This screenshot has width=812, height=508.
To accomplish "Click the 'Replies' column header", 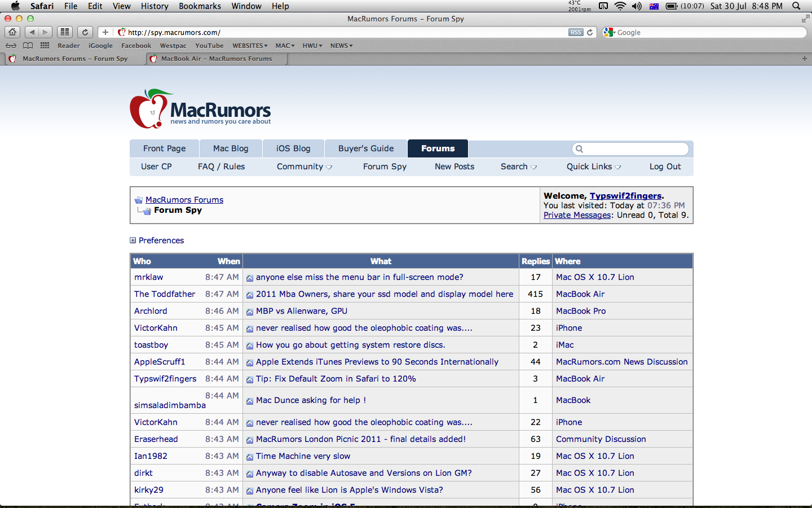I will point(536,261).
